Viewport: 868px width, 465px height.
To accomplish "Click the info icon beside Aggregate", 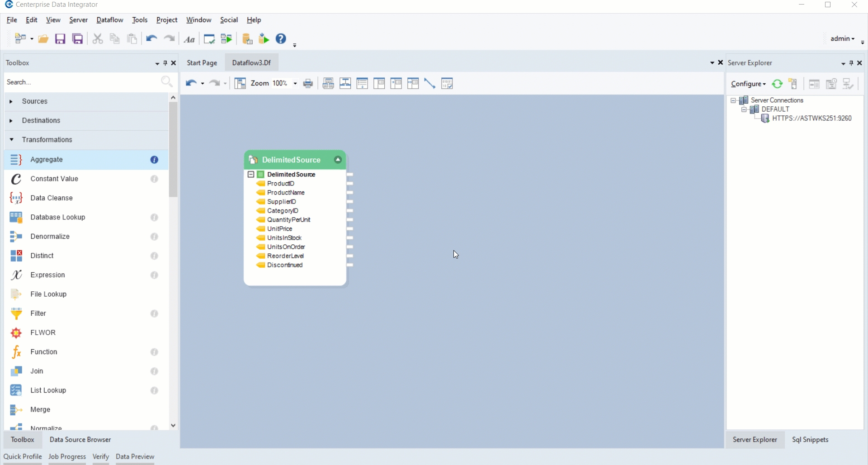I will coord(155,160).
